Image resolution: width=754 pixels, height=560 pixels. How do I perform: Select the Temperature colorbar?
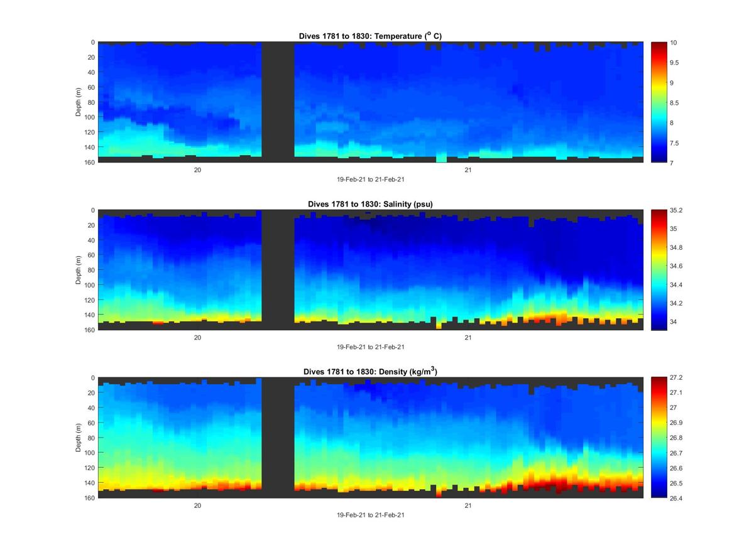[658, 102]
